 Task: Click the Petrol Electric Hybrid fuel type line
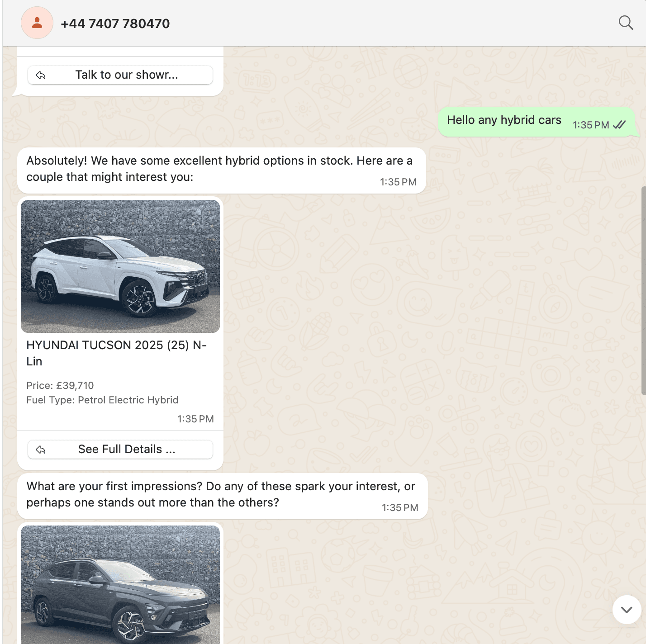102,400
